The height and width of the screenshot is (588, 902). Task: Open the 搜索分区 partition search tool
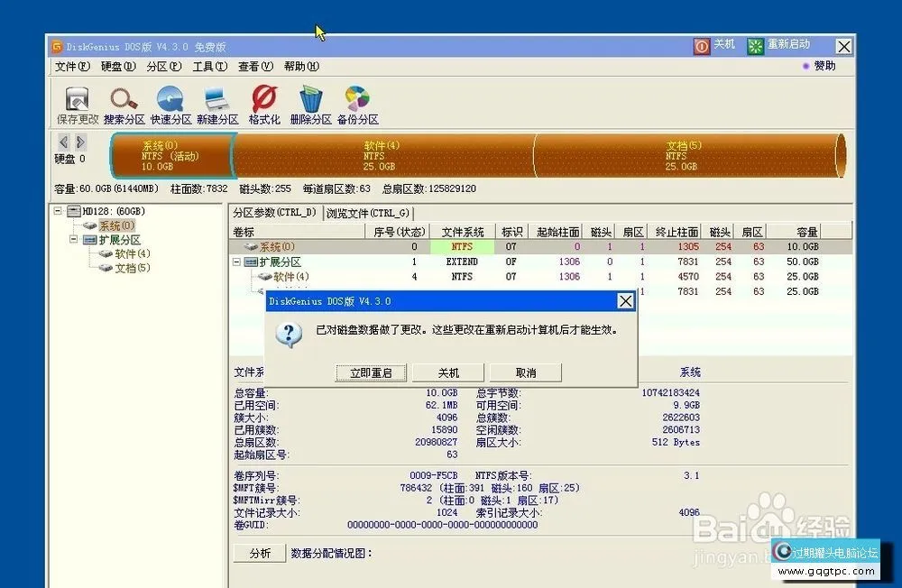(x=124, y=103)
